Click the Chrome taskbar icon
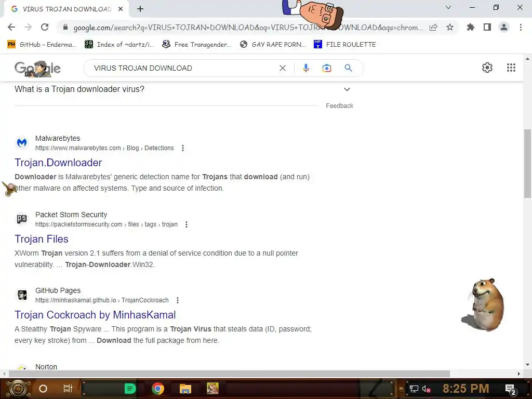Viewport: 532px width, 399px height. [x=158, y=389]
